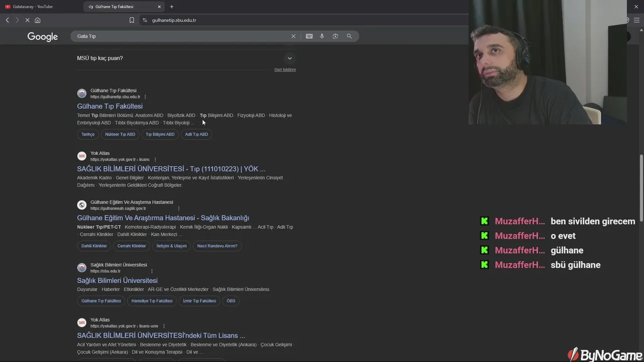Submit search with magnifier icon
The width and height of the screenshot is (644, 362).
(349, 36)
